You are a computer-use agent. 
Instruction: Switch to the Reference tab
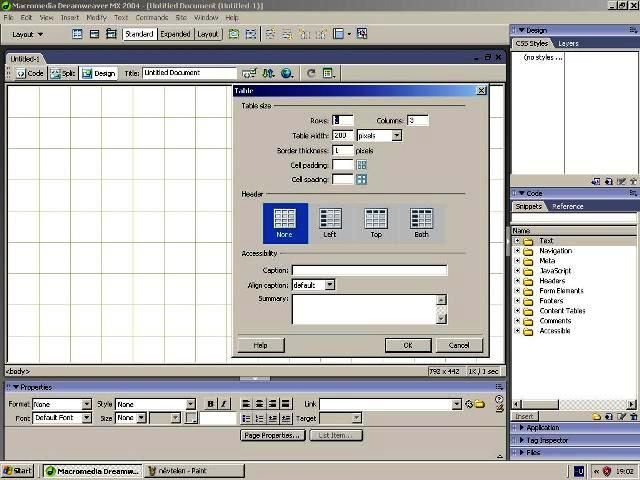pyautogui.click(x=568, y=206)
